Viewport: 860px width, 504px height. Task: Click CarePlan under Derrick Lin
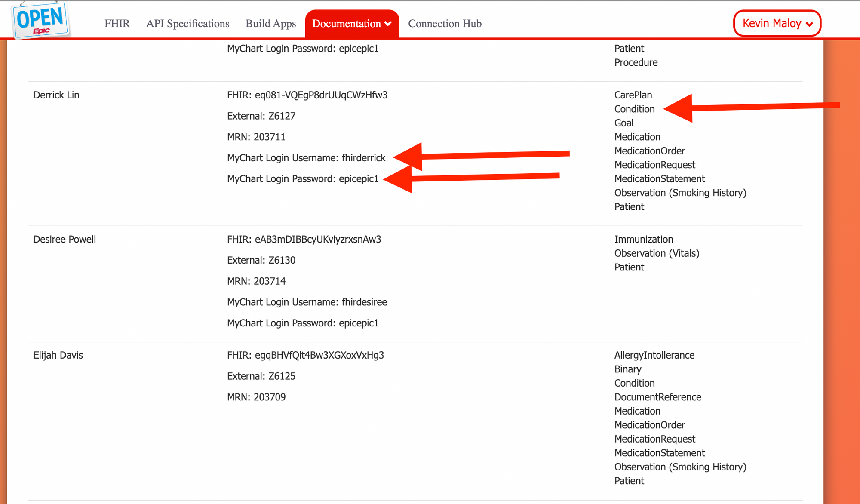[633, 95]
